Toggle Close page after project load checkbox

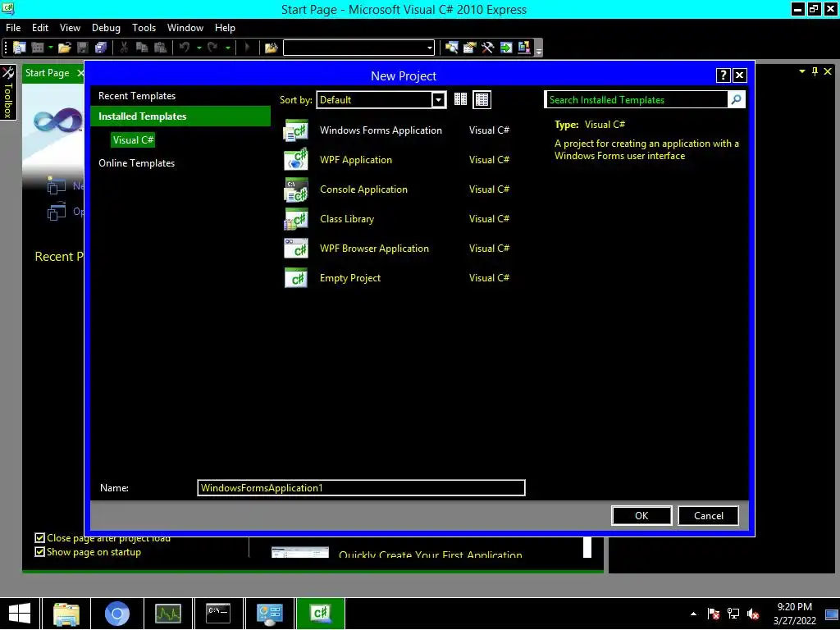(39, 538)
